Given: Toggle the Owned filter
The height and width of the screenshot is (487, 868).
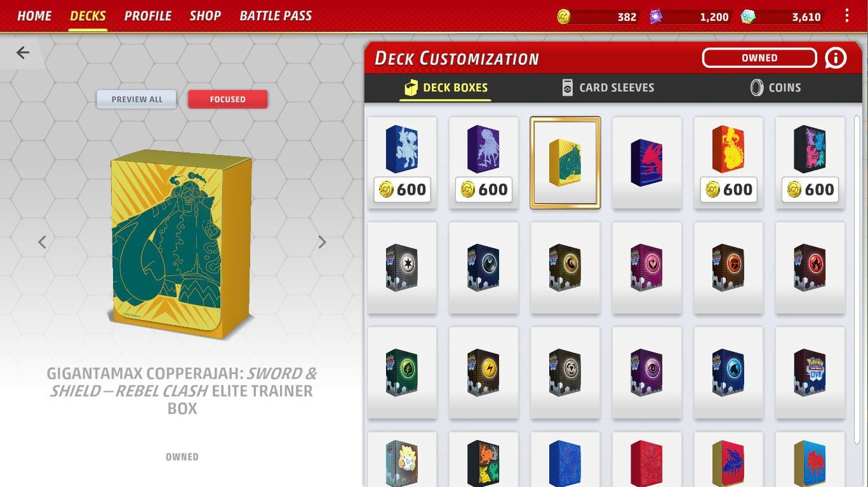Looking at the screenshot, I should (759, 58).
